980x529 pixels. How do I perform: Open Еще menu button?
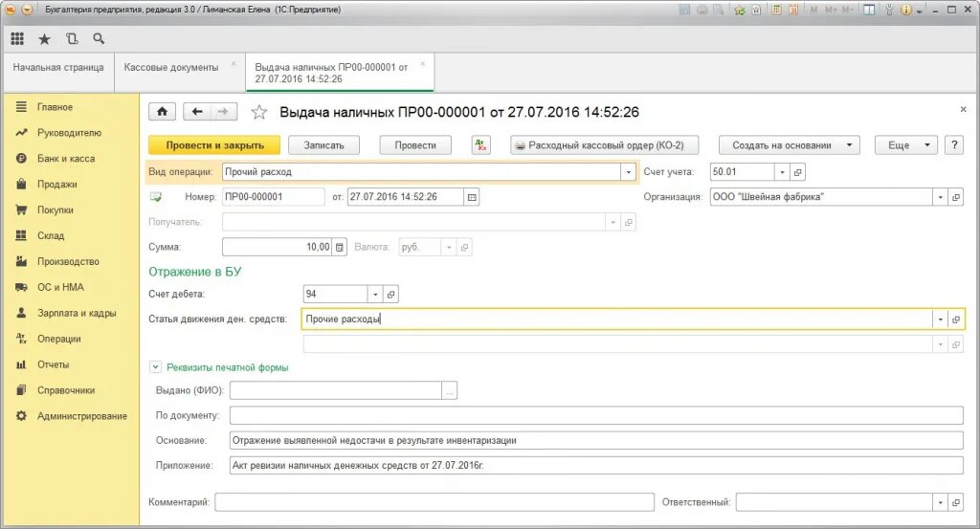(906, 144)
